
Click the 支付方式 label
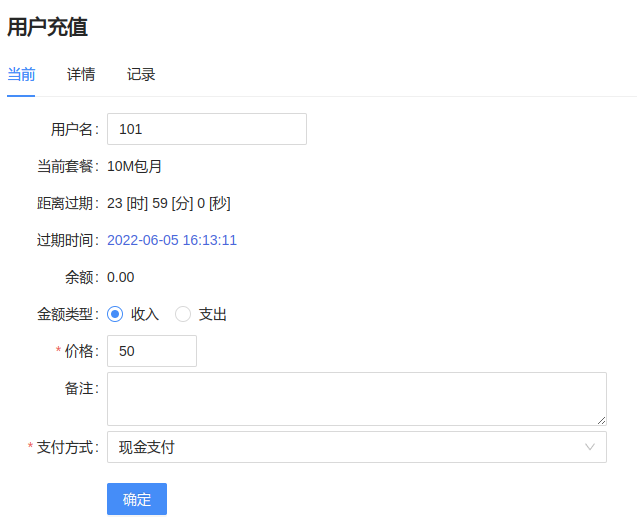(x=68, y=447)
